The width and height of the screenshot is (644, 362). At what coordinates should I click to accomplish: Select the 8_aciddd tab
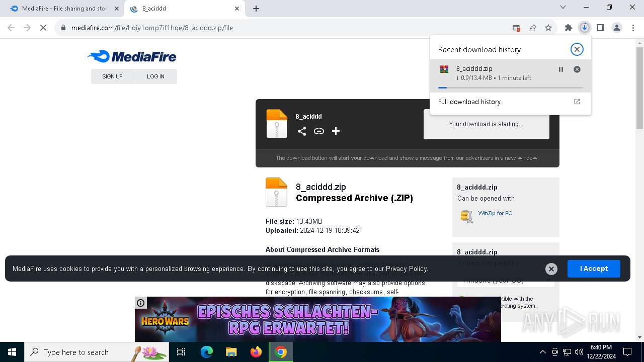(184, 9)
